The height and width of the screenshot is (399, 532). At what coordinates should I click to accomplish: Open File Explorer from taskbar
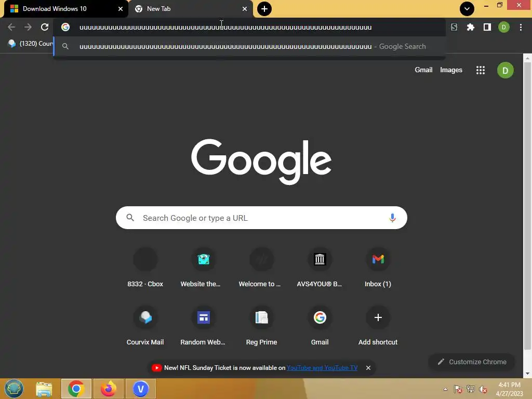click(44, 389)
